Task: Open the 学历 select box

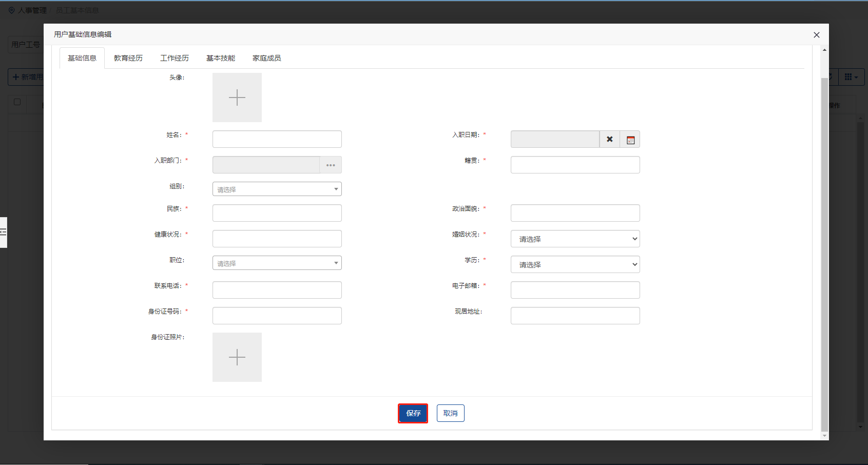Action: [575, 264]
